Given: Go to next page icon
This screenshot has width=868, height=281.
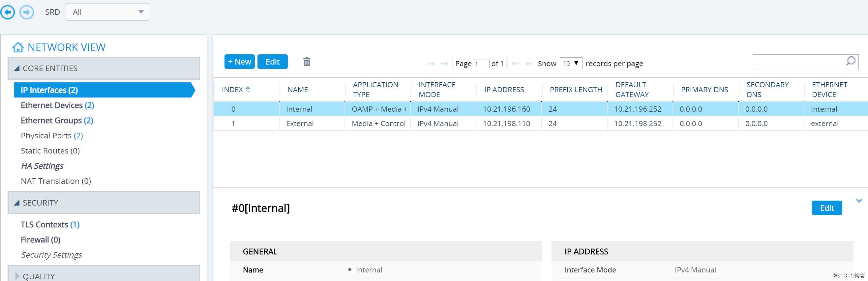Looking at the screenshot, I should [x=516, y=63].
